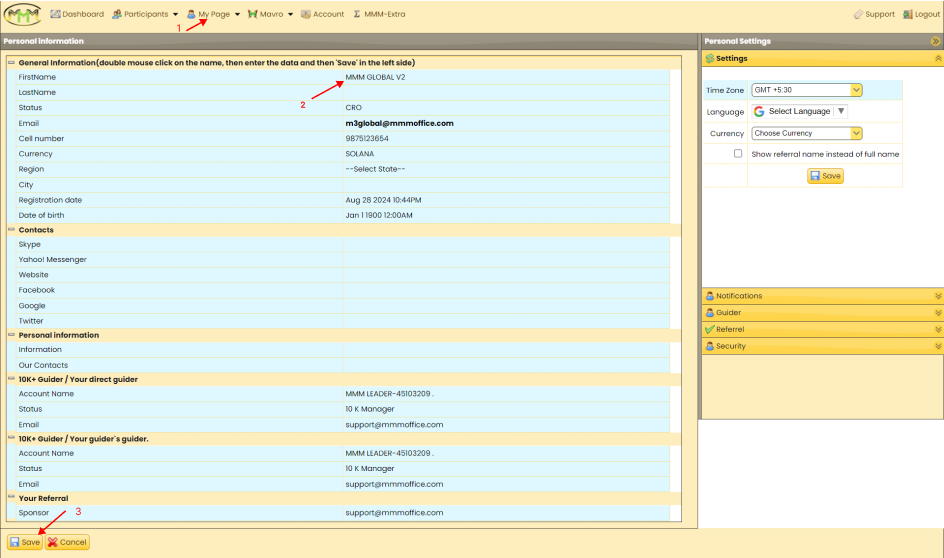Click the Currency value SOLANA
This screenshot has height=558, width=944.
pos(360,153)
